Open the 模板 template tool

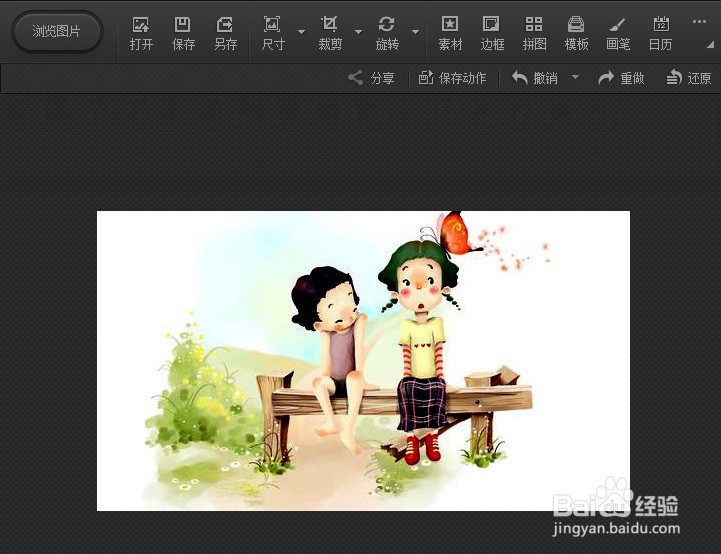pos(576,33)
